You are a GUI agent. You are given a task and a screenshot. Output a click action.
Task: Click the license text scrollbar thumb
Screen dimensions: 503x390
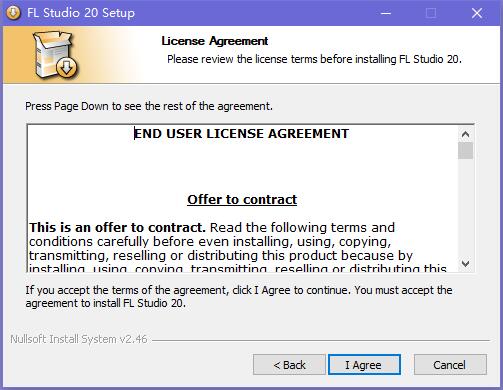pyautogui.click(x=465, y=151)
